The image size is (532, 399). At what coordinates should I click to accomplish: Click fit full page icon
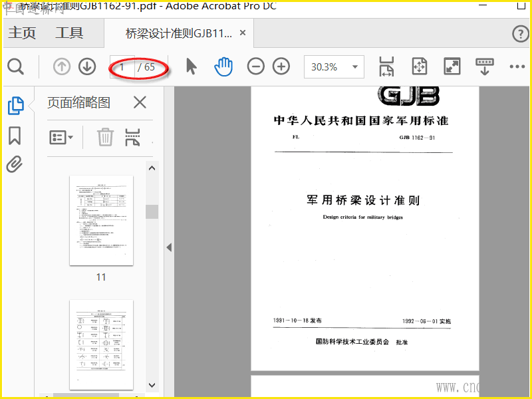pos(420,66)
